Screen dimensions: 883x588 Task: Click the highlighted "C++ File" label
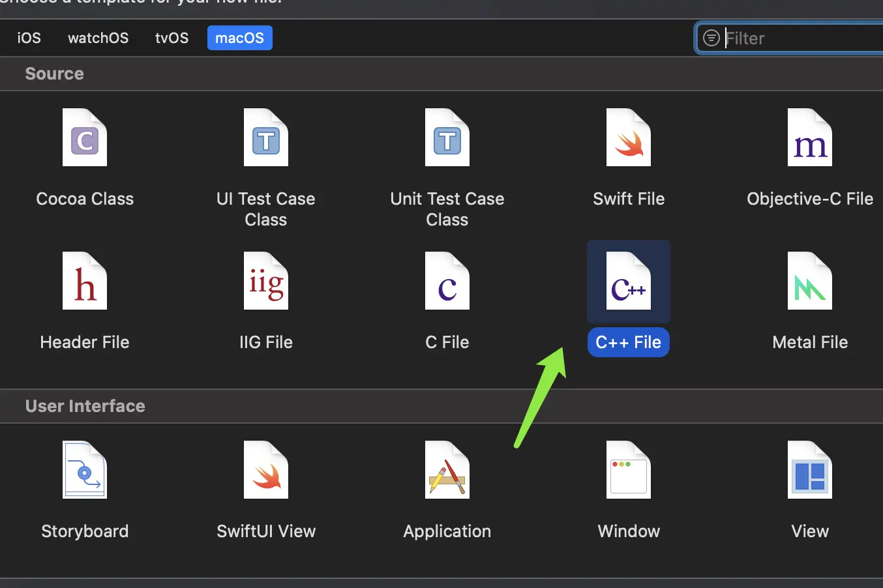[629, 342]
